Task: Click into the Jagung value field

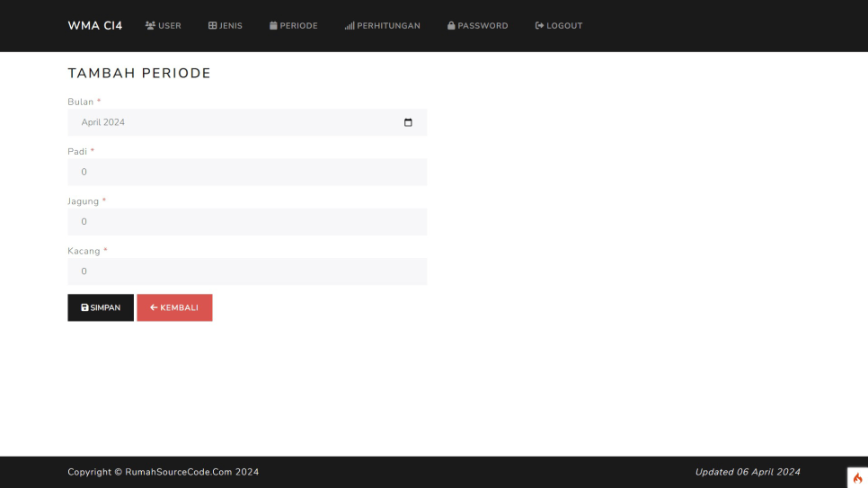Action: 247,221
